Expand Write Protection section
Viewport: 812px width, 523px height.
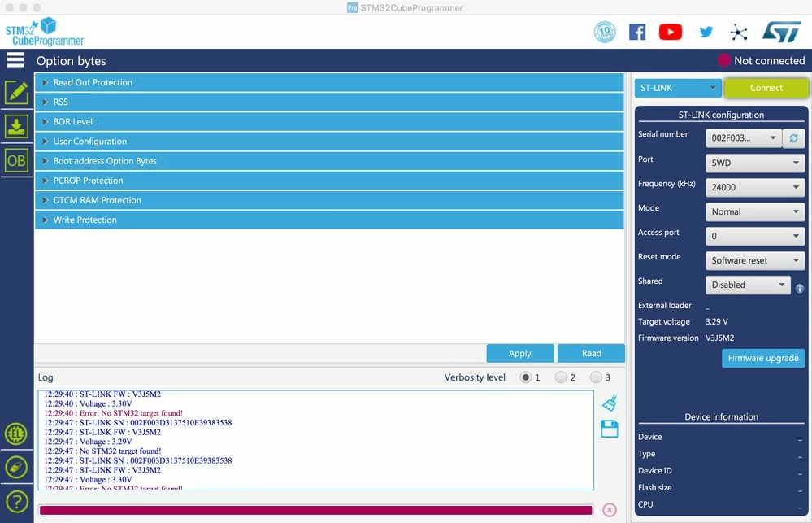click(329, 220)
